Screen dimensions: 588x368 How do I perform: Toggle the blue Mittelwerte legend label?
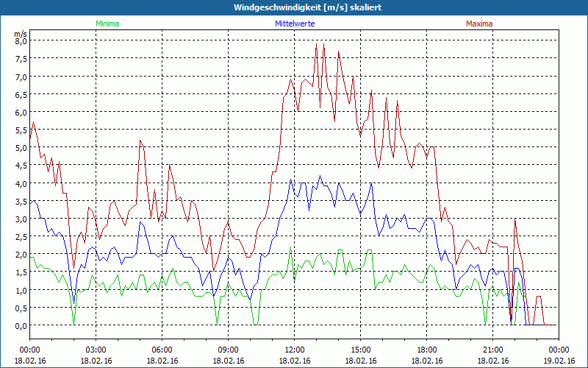pos(294,24)
